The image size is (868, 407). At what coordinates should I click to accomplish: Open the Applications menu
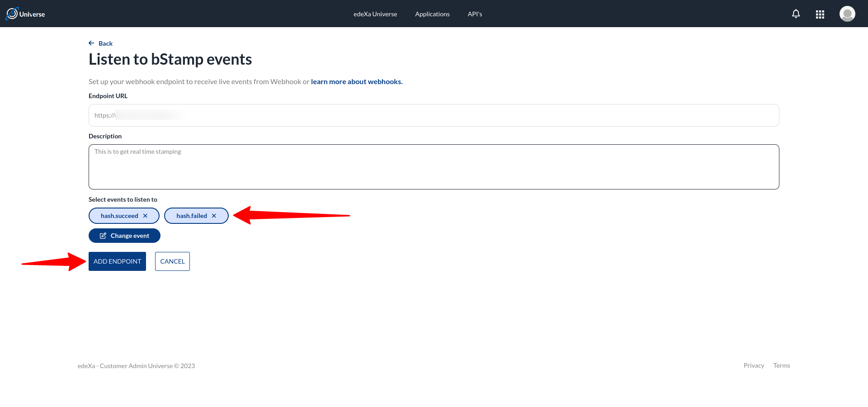click(x=432, y=14)
